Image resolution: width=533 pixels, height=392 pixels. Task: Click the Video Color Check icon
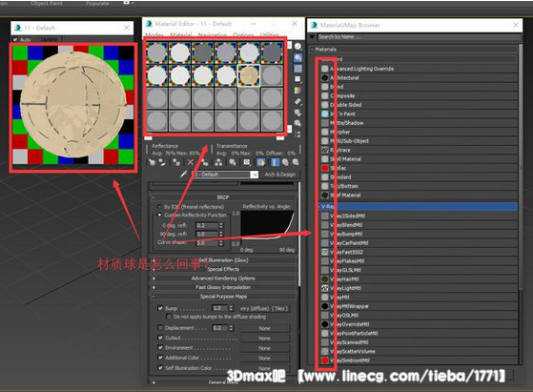[x=297, y=91]
